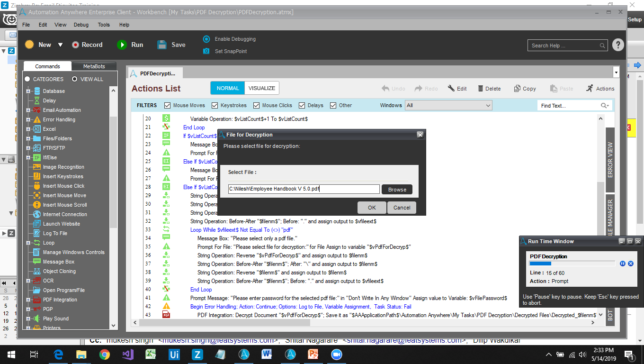Open Google Chrome from the taskbar
The width and height of the screenshot is (644, 364).
point(104,354)
